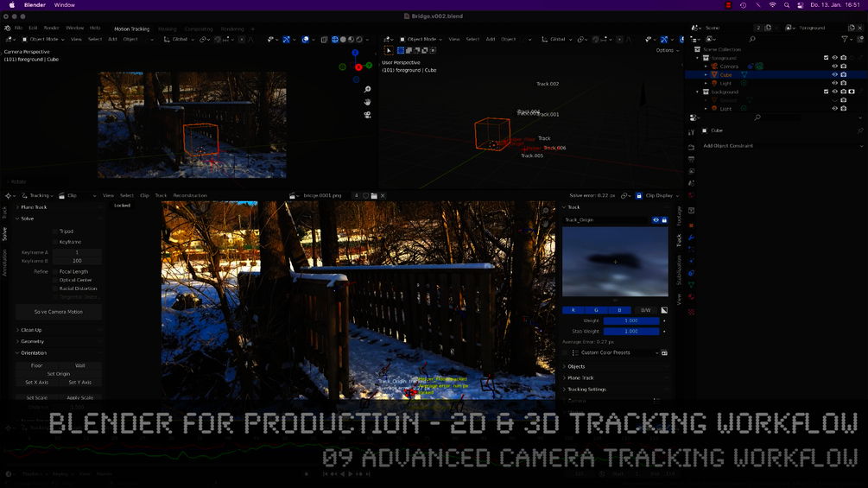This screenshot has width=868, height=488.
Task: Toggle the Focal Length refine checkbox
Action: point(54,272)
